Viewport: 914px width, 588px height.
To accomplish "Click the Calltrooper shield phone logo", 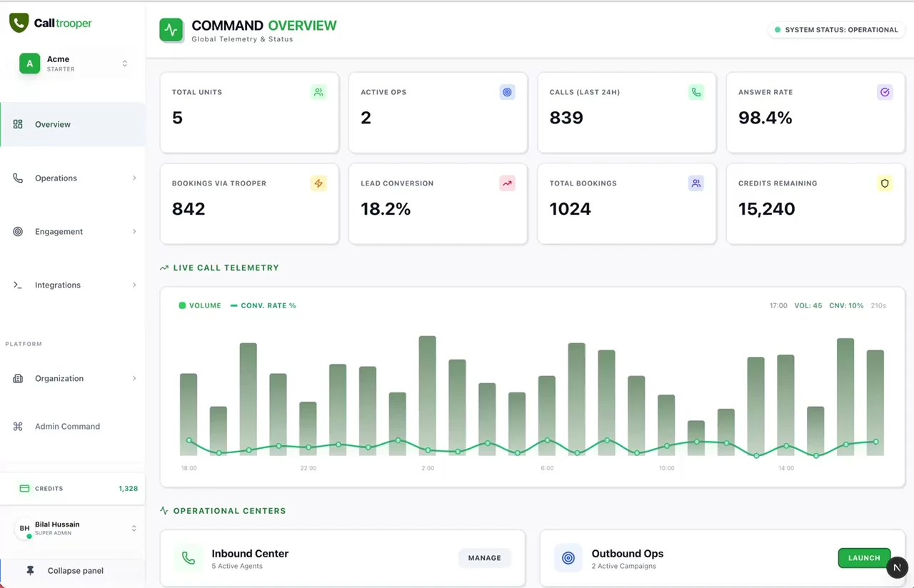I will [19, 23].
